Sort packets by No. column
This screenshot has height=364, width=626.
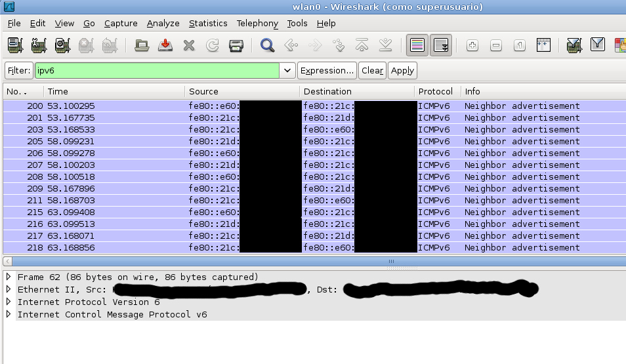point(23,91)
